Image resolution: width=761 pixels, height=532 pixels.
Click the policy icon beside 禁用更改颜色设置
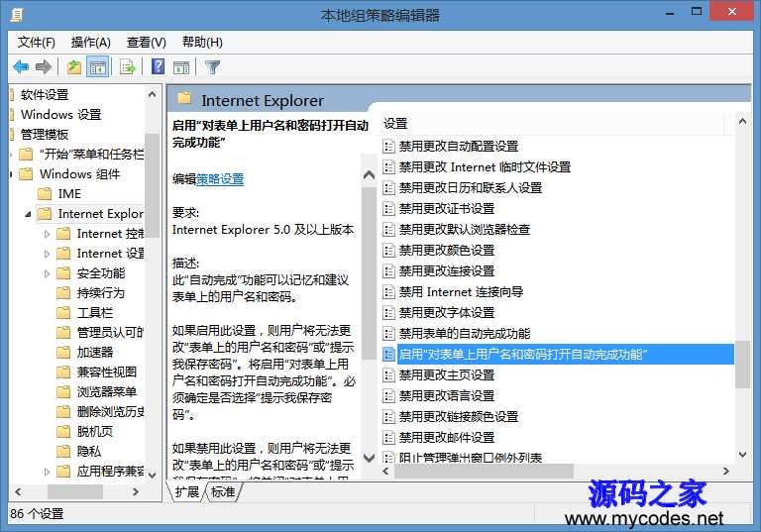pyautogui.click(x=388, y=251)
